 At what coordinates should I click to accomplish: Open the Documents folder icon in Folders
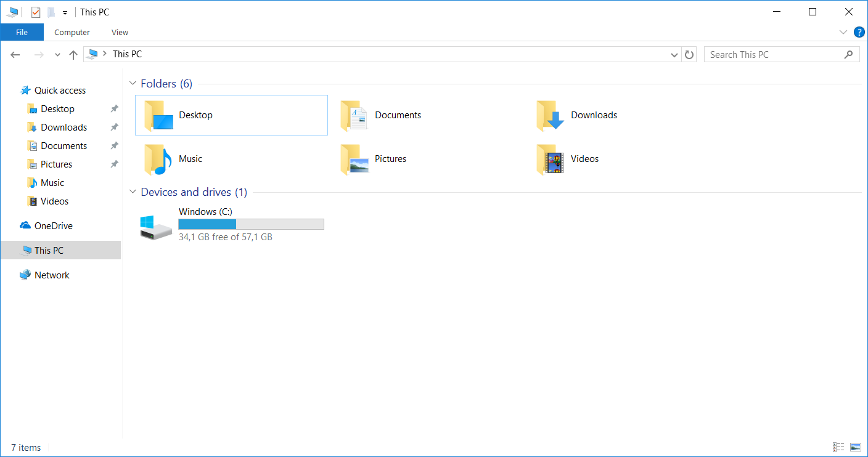pos(354,115)
